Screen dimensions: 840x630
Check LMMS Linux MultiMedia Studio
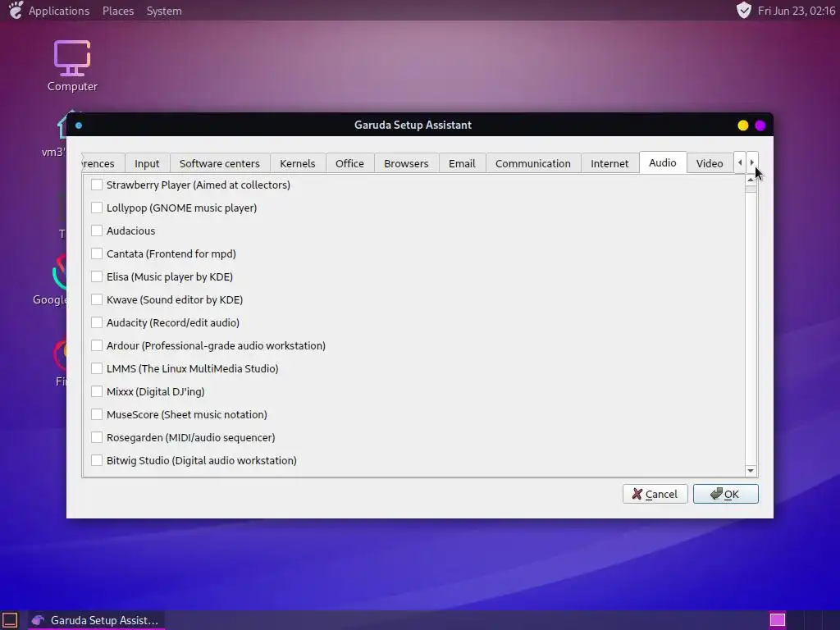pyautogui.click(x=97, y=368)
